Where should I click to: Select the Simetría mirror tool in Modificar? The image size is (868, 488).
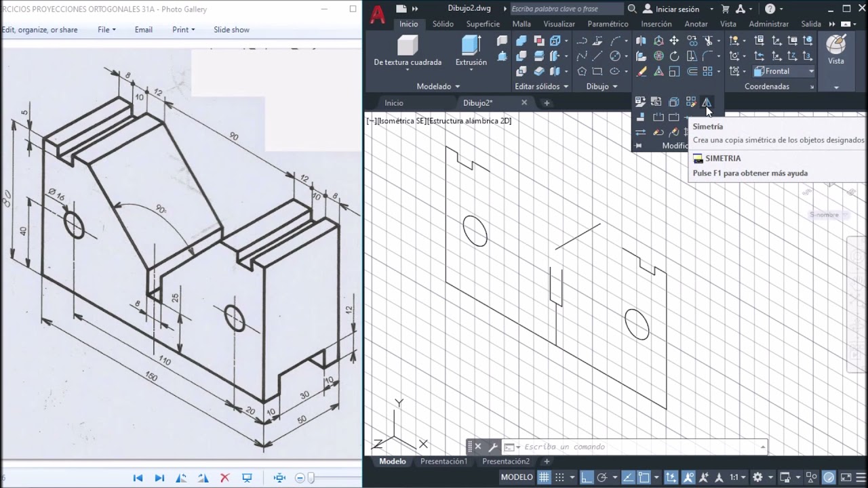707,102
